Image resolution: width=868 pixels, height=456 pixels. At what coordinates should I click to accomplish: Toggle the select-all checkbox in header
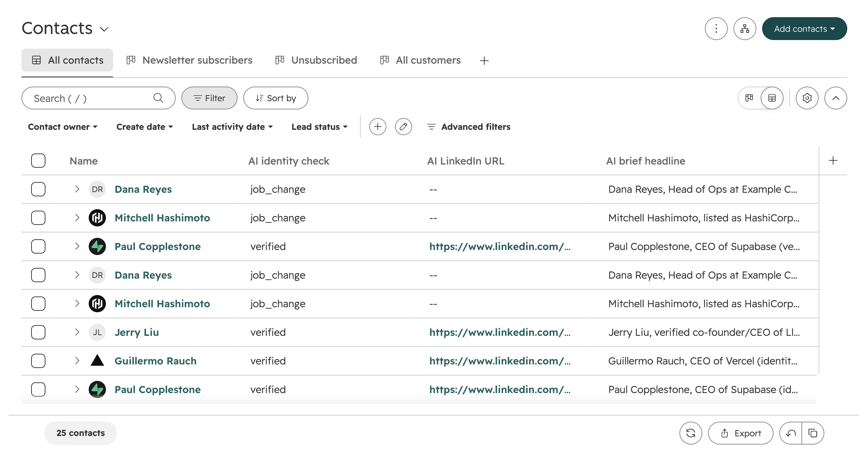(38, 161)
